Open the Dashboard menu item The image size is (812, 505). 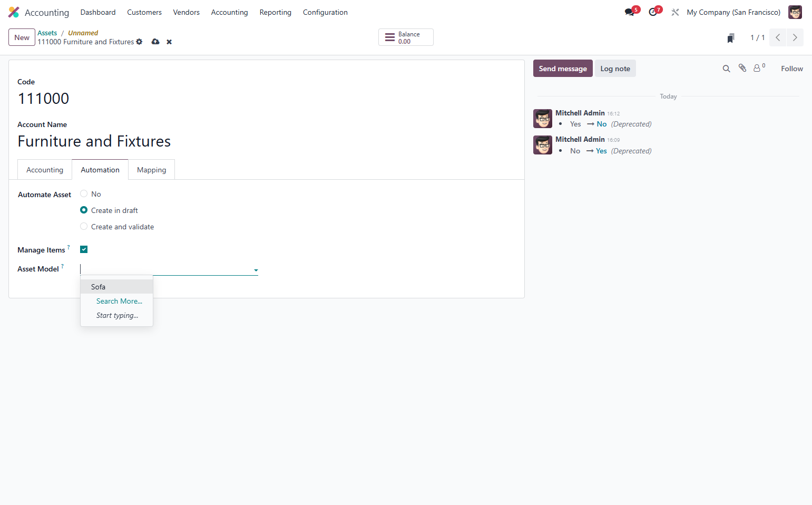pyautogui.click(x=98, y=12)
